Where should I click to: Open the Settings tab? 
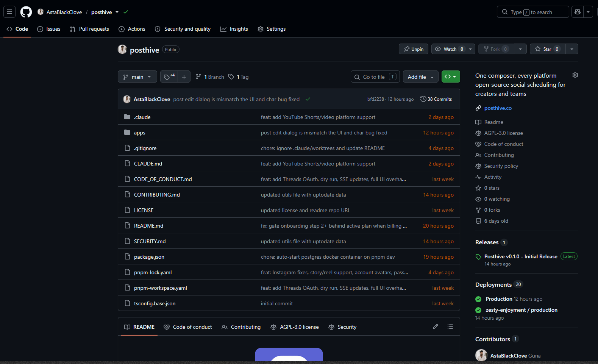pos(272,29)
